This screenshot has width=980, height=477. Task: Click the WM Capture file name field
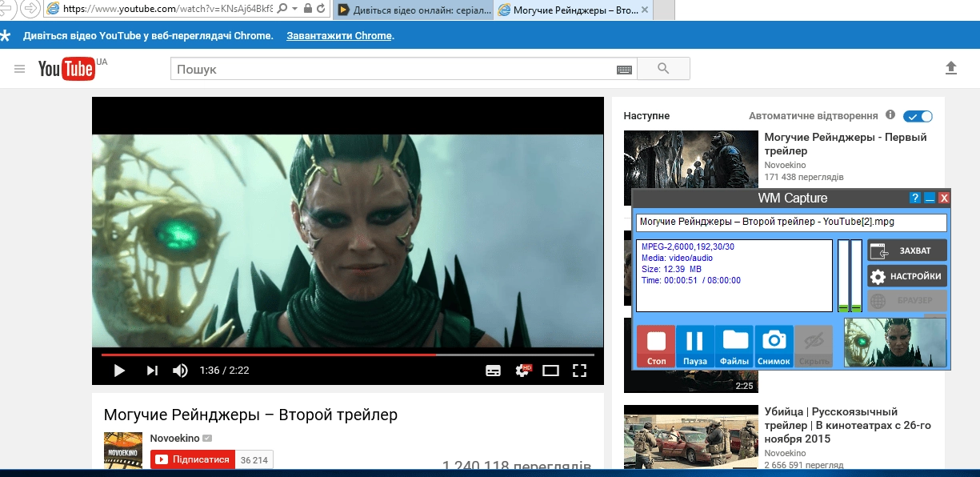(791, 222)
